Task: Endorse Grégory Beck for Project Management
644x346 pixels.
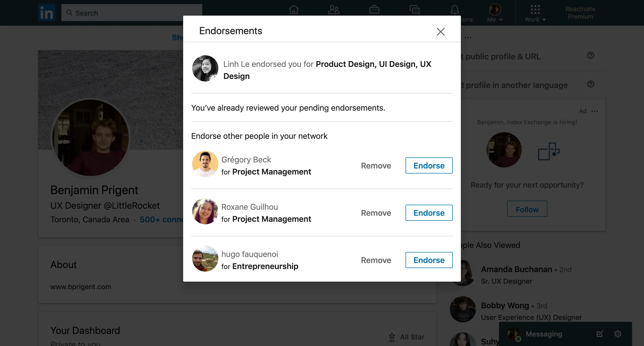Action: click(x=429, y=165)
